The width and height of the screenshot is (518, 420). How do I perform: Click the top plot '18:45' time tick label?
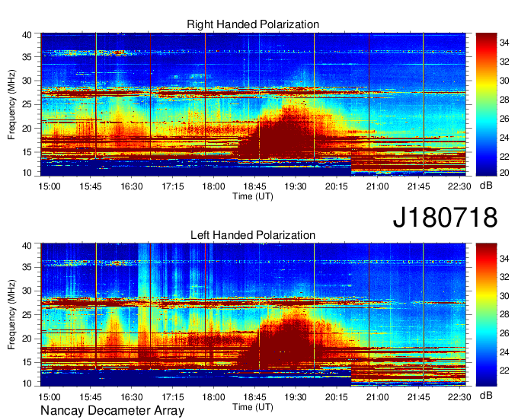tap(254, 186)
